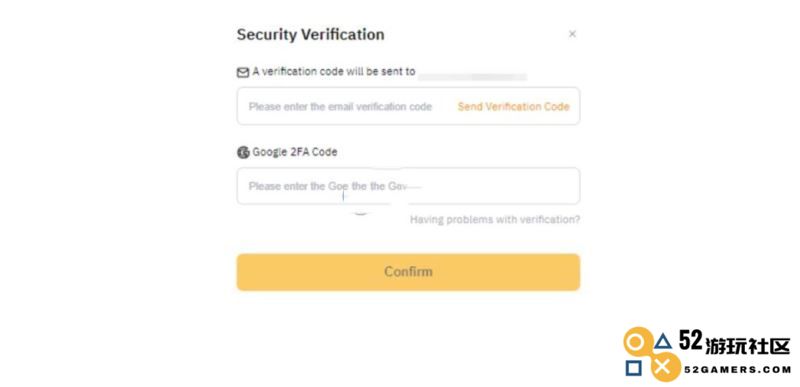800x387 pixels.
Task: Open the 52GAMERS.COM watermark link
Action: coord(737,370)
